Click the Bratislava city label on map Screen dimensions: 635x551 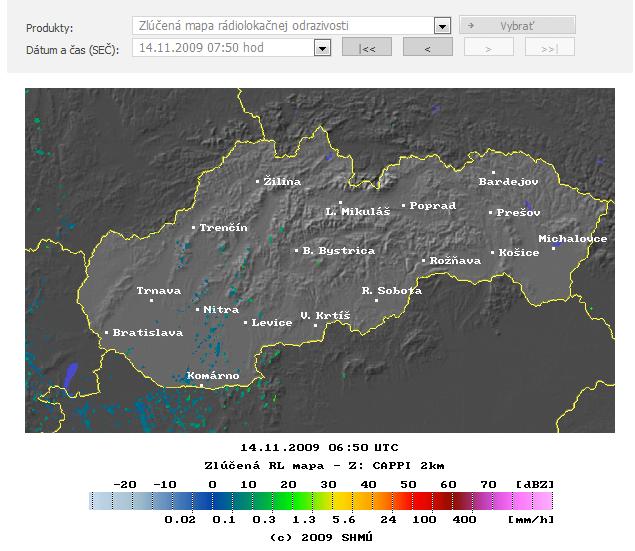point(148,333)
